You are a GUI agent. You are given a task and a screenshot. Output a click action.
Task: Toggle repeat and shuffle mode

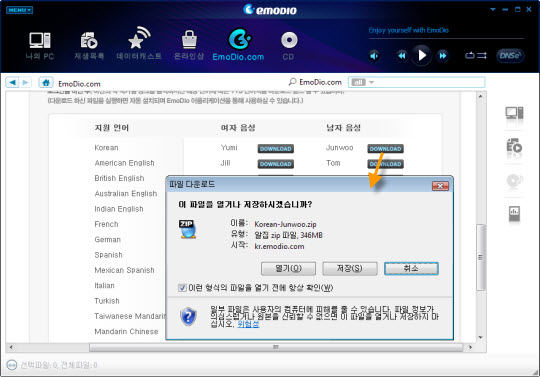pyautogui.click(x=476, y=55)
